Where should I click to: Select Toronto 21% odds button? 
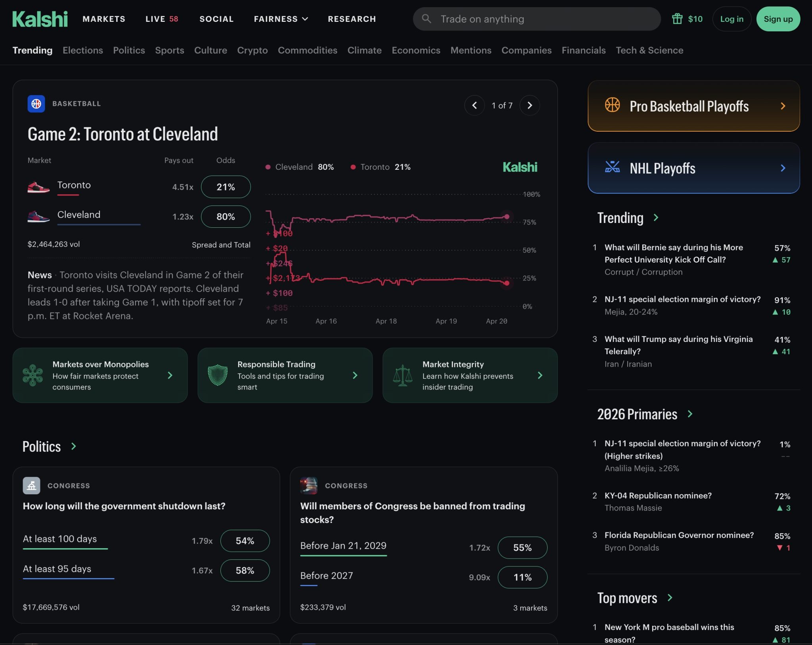coord(226,187)
